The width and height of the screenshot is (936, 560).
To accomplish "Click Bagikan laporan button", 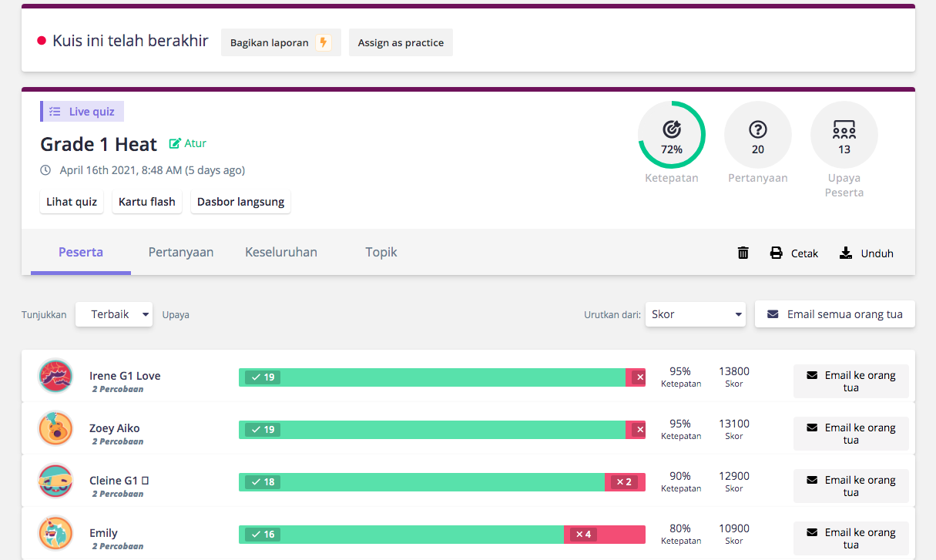I will point(281,42).
